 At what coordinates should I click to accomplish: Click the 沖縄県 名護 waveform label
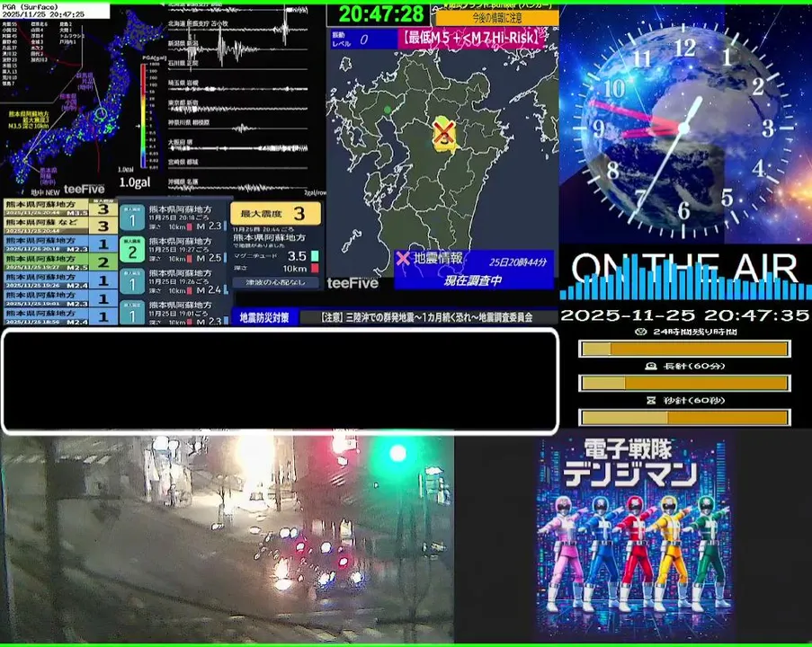coord(183,182)
